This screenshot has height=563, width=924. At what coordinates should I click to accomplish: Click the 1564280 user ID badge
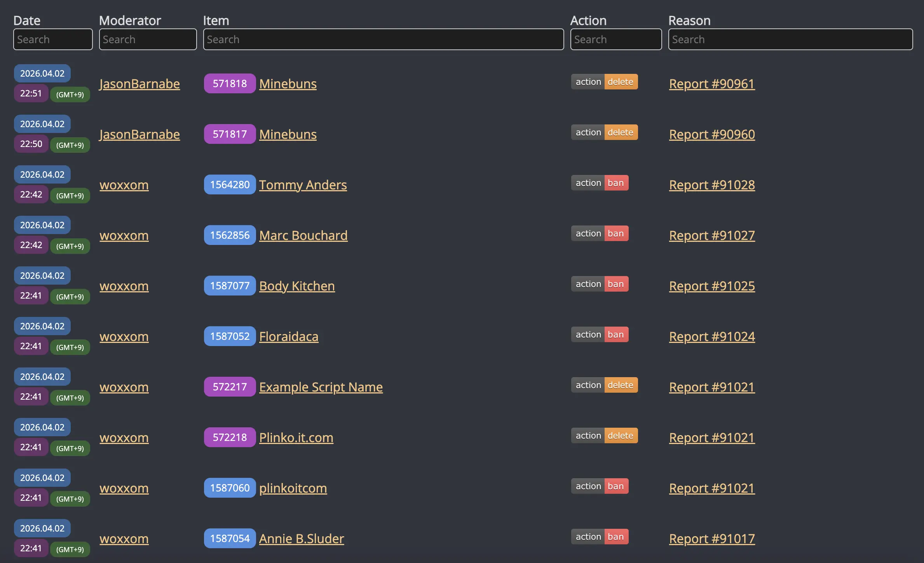230,184
